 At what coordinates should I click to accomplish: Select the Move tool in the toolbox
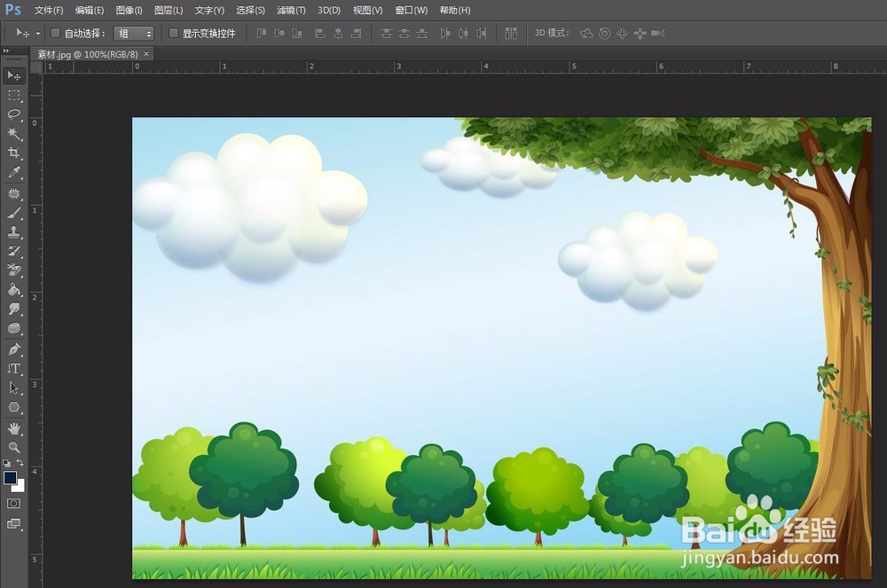tap(13, 75)
